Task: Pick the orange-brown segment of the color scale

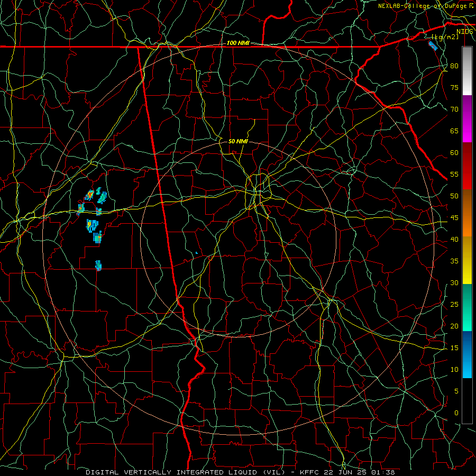Action: pos(467,214)
